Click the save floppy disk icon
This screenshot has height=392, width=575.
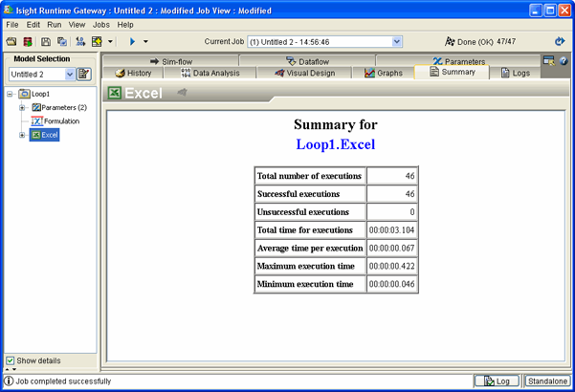45,42
